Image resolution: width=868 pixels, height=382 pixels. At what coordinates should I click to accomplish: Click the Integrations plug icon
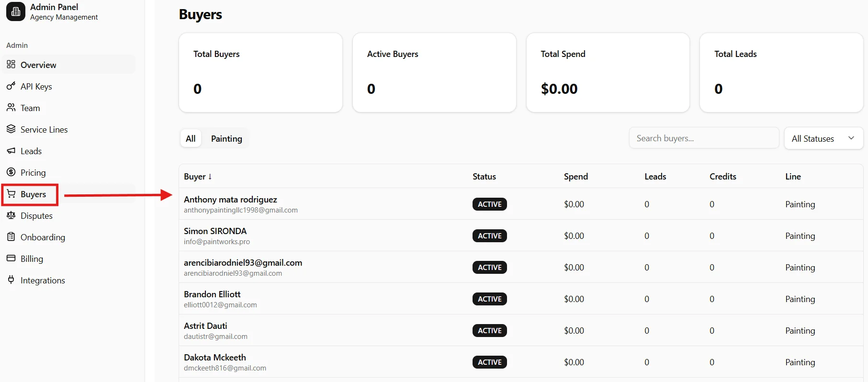click(11, 280)
